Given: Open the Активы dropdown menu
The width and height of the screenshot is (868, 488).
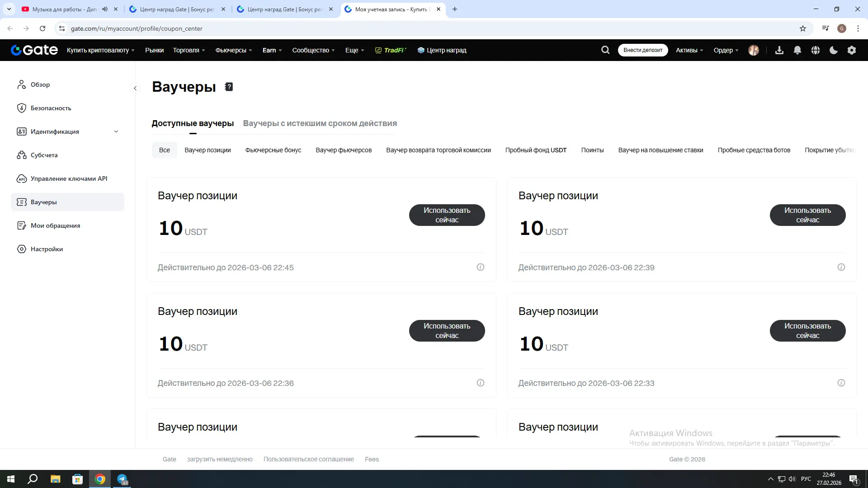Looking at the screenshot, I should [x=689, y=50].
